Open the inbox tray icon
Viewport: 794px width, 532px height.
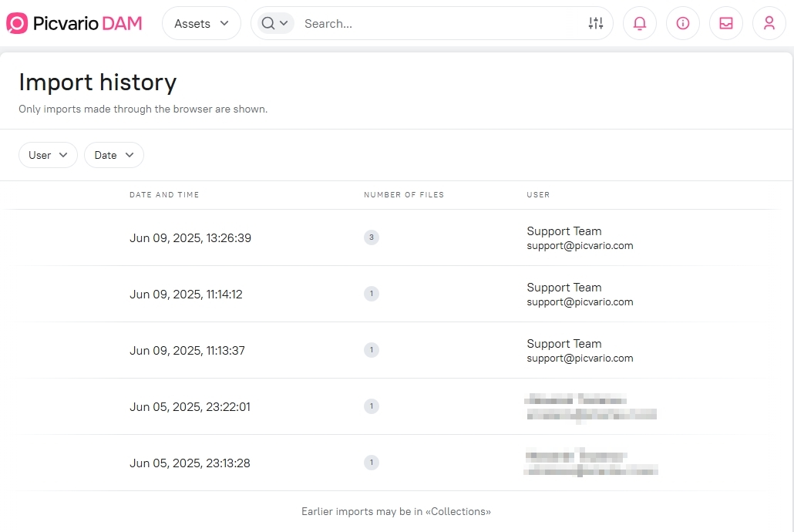[725, 23]
